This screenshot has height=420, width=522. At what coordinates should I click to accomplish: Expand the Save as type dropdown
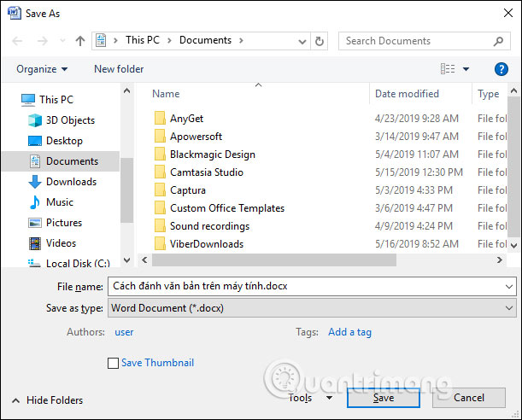point(312,308)
